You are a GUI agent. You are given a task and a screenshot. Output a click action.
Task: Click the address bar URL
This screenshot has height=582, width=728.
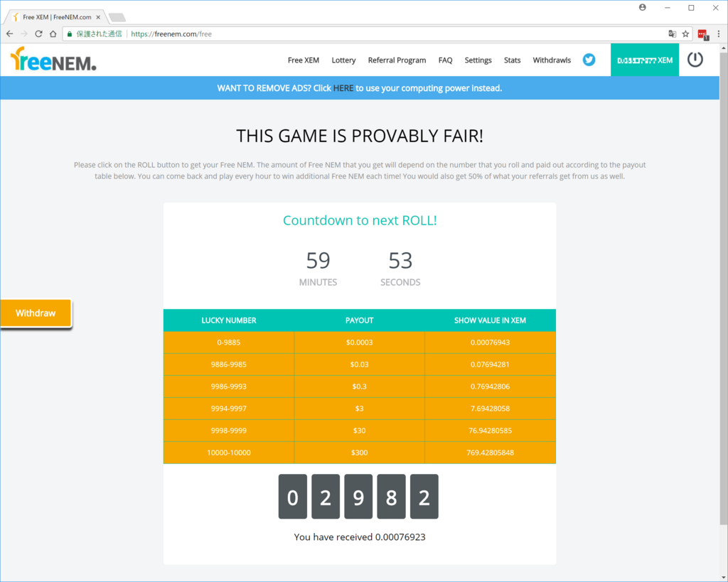171,34
